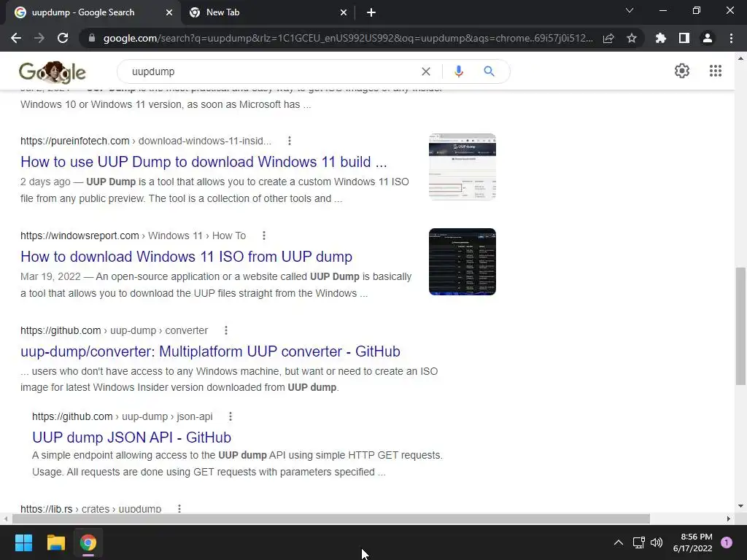Open 'UUP dump JSON API - GitHub' link
This screenshot has width=747, height=560.
tap(131, 437)
